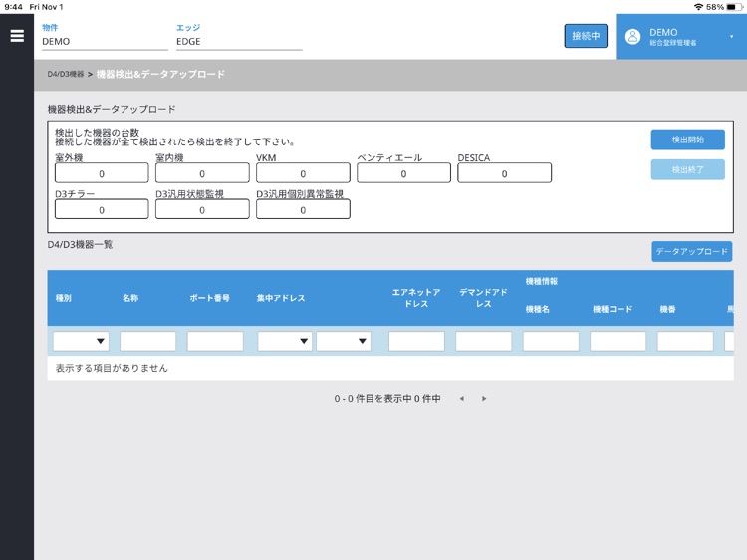Viewport: 747px width, 560px height.
Task: Click the VKM count field
Action: coord(303,173)
